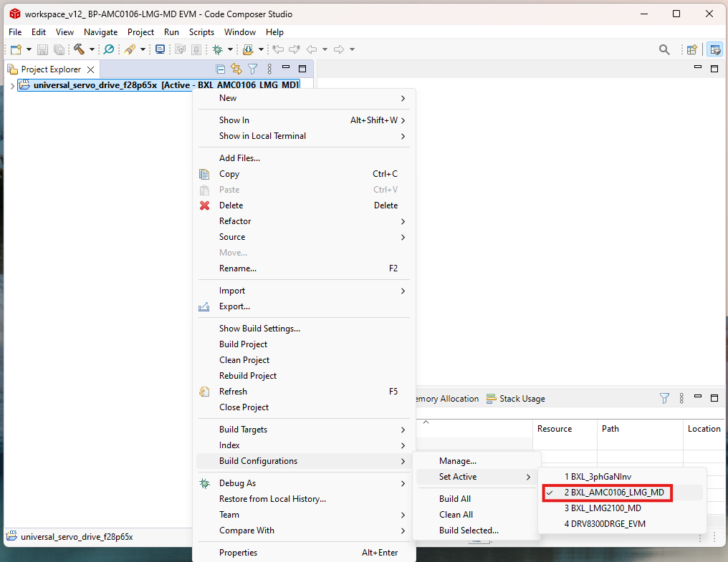
Task: Toggle Link with Editor in Project Explorer
Action: click(236, 69)
